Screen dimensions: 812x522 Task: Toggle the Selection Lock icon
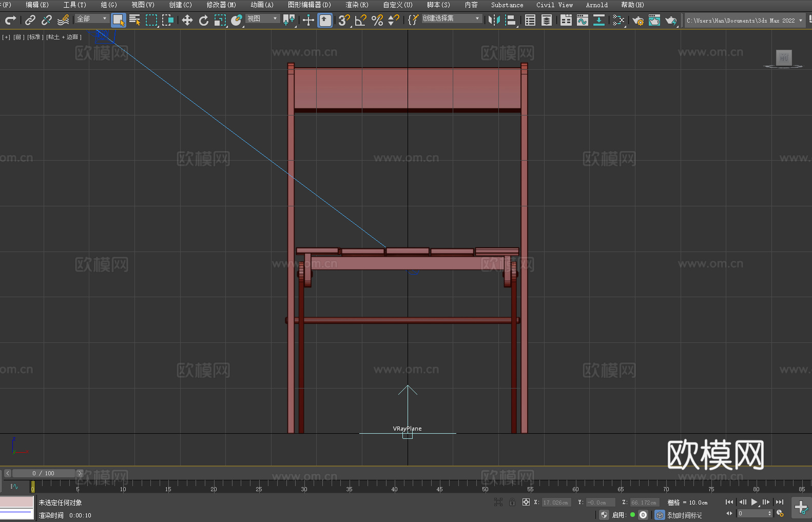tap(512, 502)
